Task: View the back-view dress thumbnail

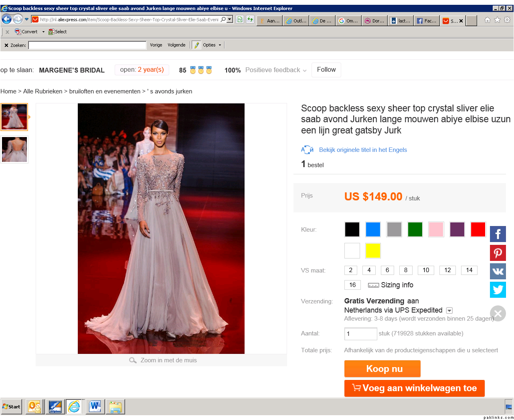Action: pyautogui.click(x=14, y=149)
